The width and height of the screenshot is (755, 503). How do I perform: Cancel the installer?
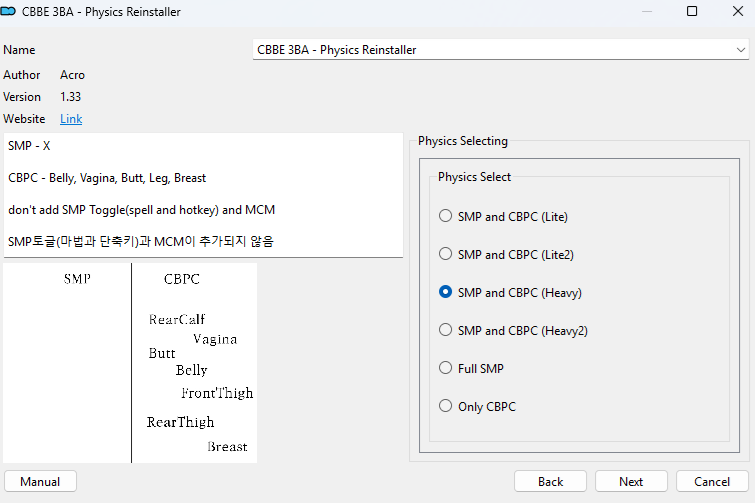click(x=712, y=481)
